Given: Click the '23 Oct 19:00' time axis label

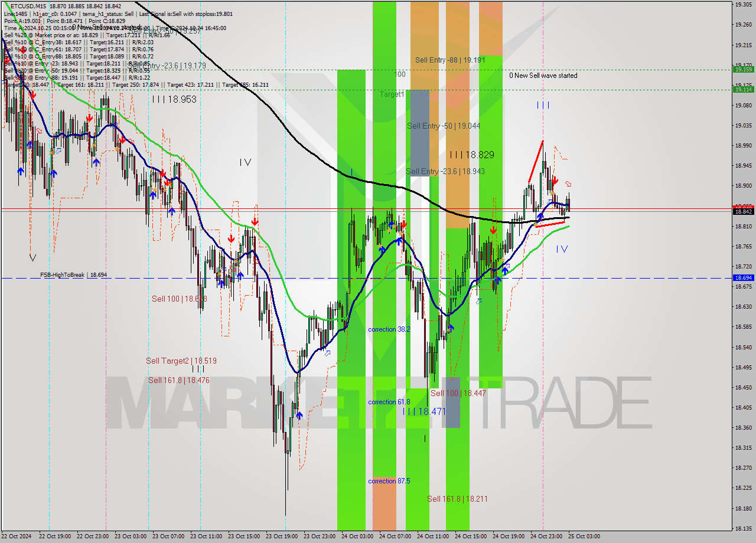Looking at the screenshot, I should [281, 537].
